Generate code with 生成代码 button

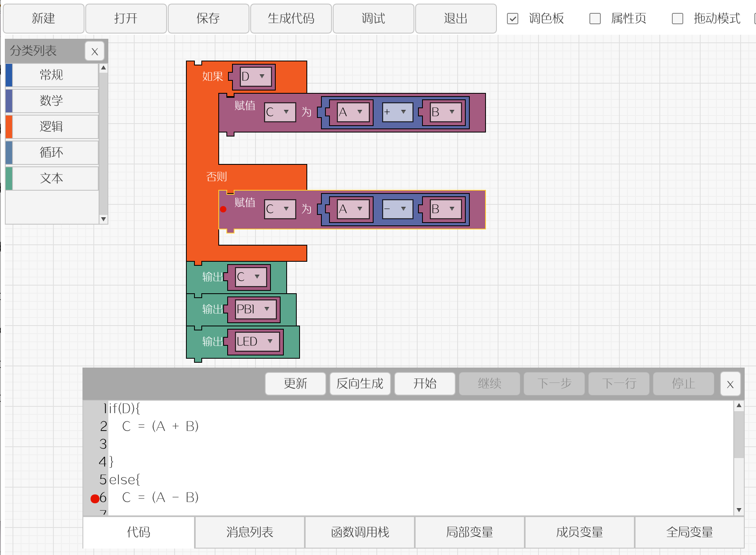point(291,18)
